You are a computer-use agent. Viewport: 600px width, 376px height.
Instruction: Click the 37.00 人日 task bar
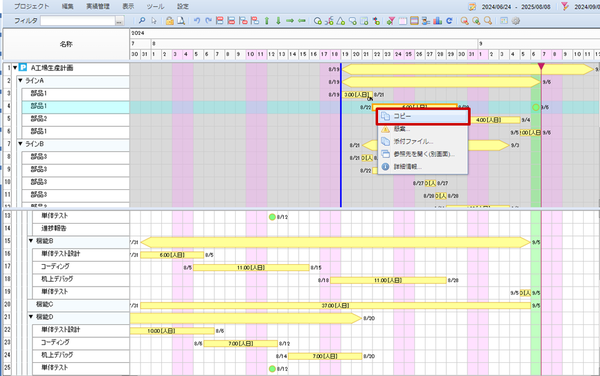[336, 306]
